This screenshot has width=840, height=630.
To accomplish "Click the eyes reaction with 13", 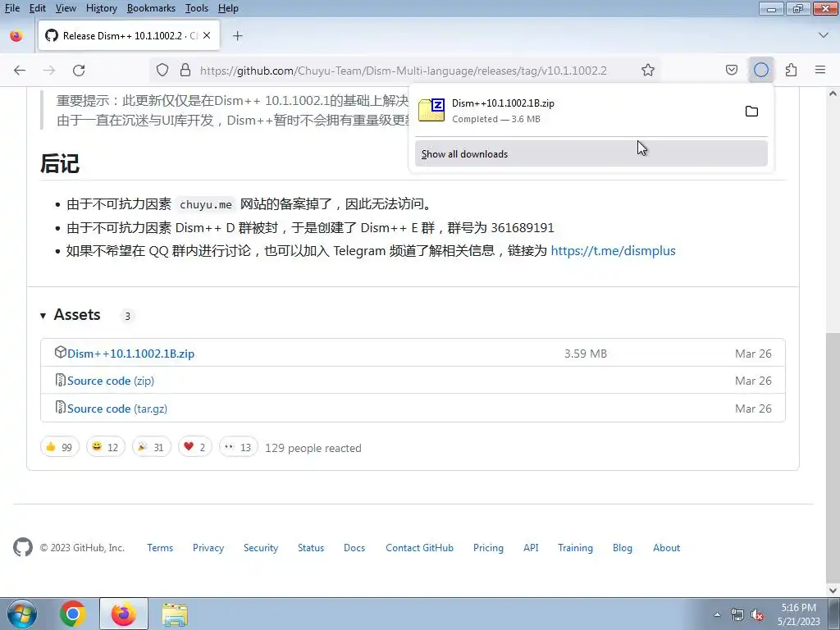I will point(239,447).
